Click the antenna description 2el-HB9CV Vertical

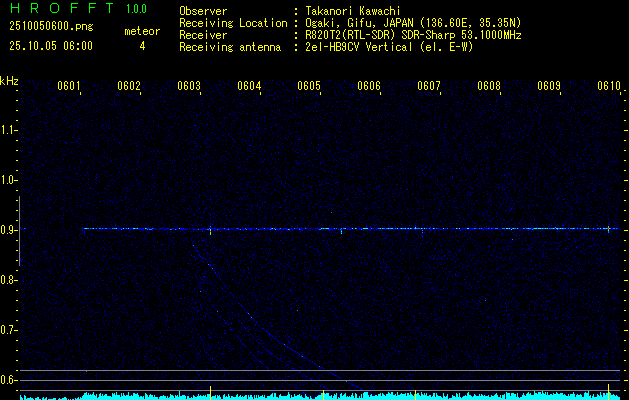click(359, 47)
